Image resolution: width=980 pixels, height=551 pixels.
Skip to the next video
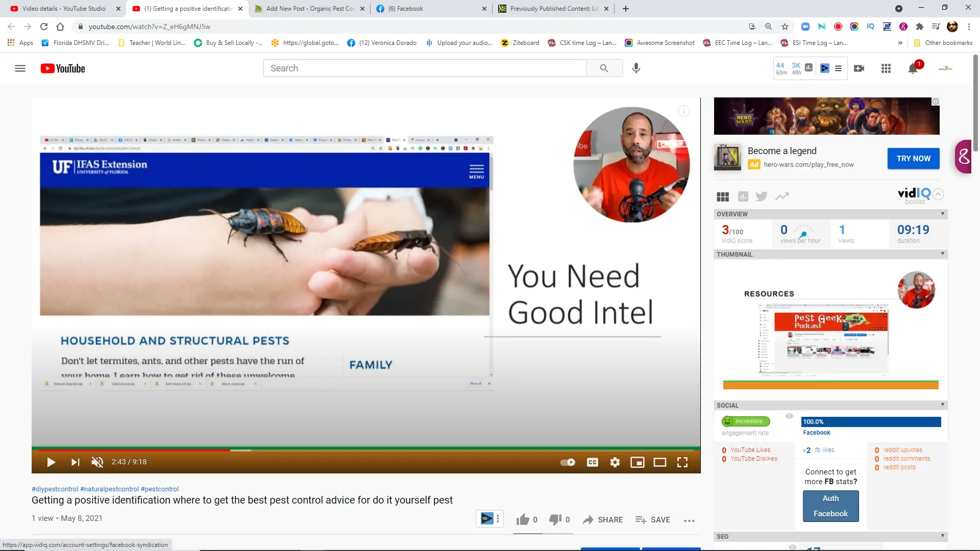[75, 462]
